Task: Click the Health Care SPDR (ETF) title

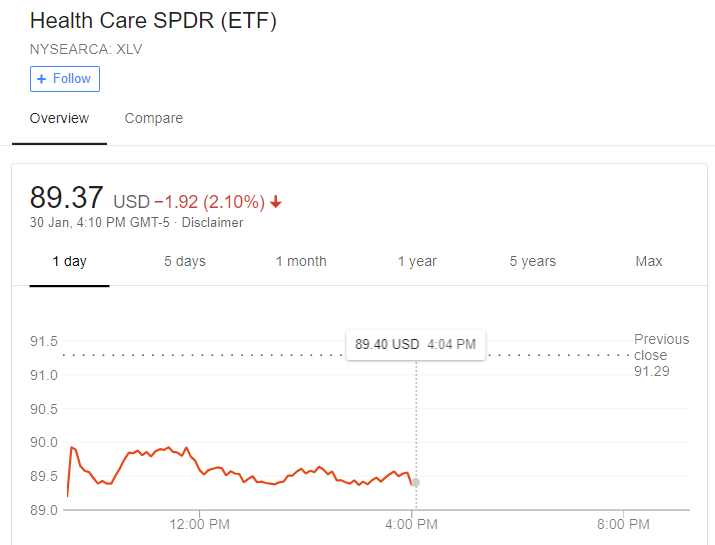Action: (153, 21)
